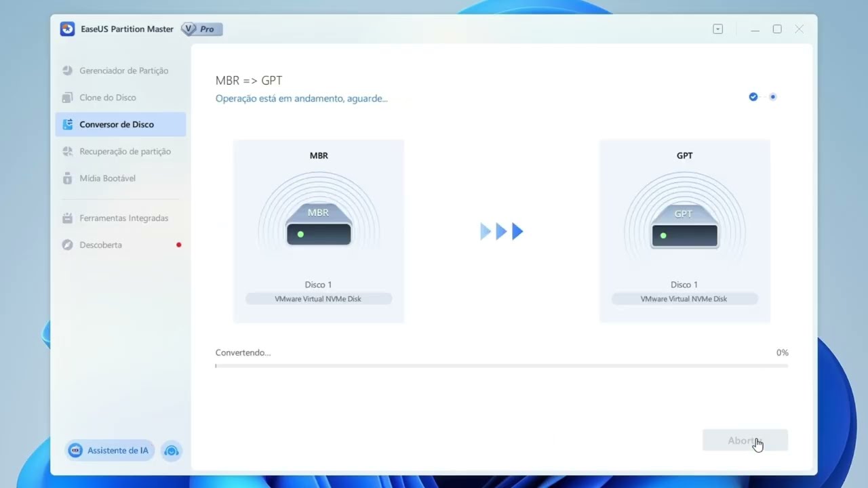Click the Conversor de Disco icon
Viewport: 868px width, 488px height.
tap(67, 125)
